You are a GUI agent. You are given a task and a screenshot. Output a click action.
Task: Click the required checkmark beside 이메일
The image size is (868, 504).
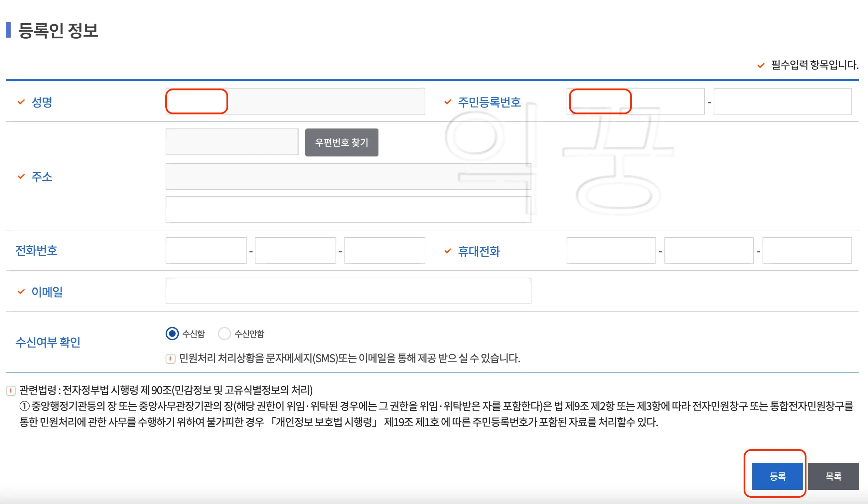(21, 291)
